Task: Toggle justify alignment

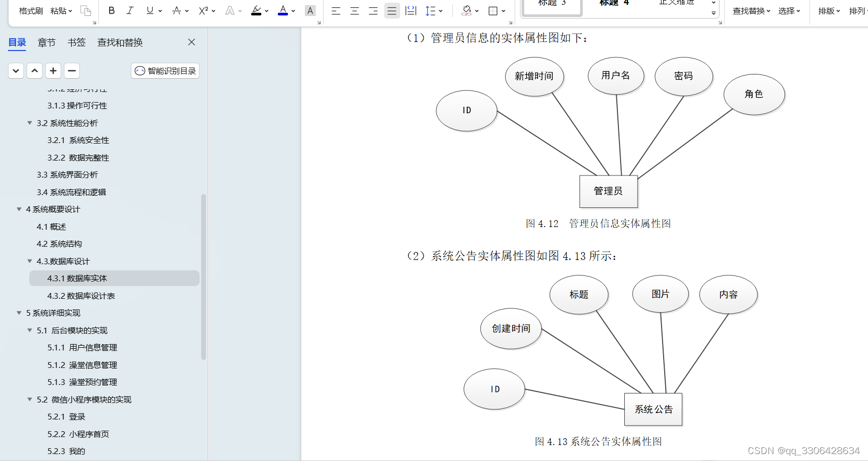Action: tap(392, 11)
